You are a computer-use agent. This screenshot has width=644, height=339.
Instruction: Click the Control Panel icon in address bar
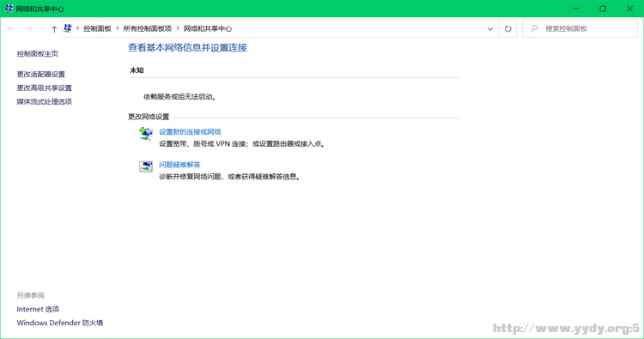coord(68,28)
